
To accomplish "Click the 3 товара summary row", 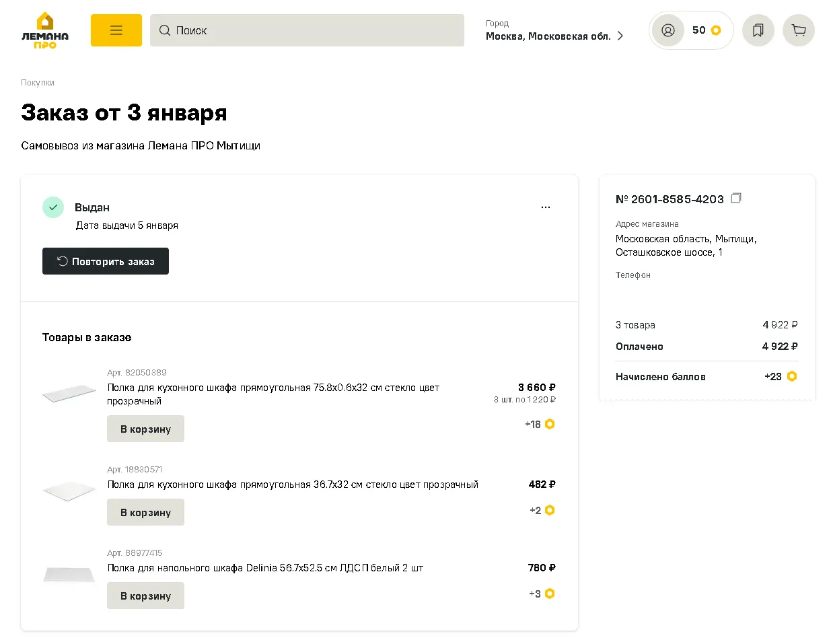I will point(707,325).
